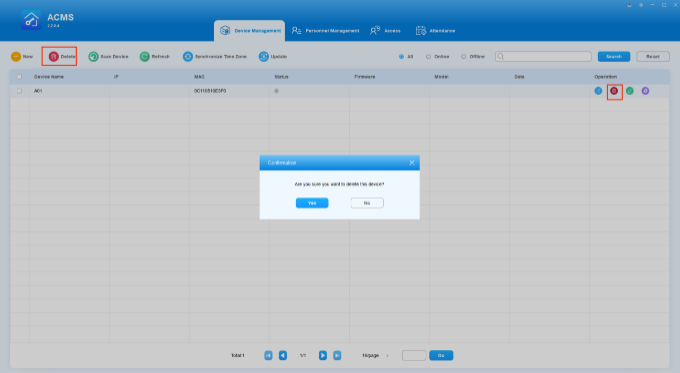
Task: Select the Offline filter radio button
Action: [463, 56]
